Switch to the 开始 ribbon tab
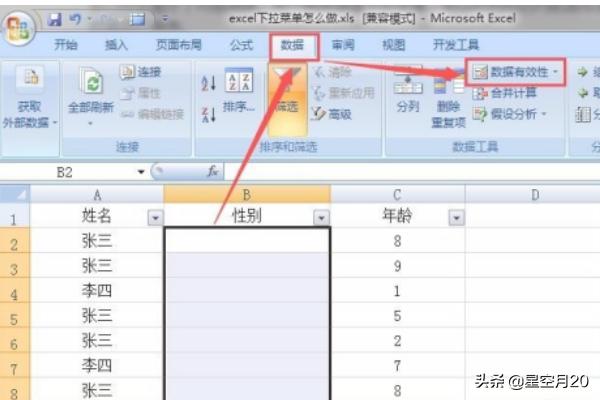 (x=66, y=45)
